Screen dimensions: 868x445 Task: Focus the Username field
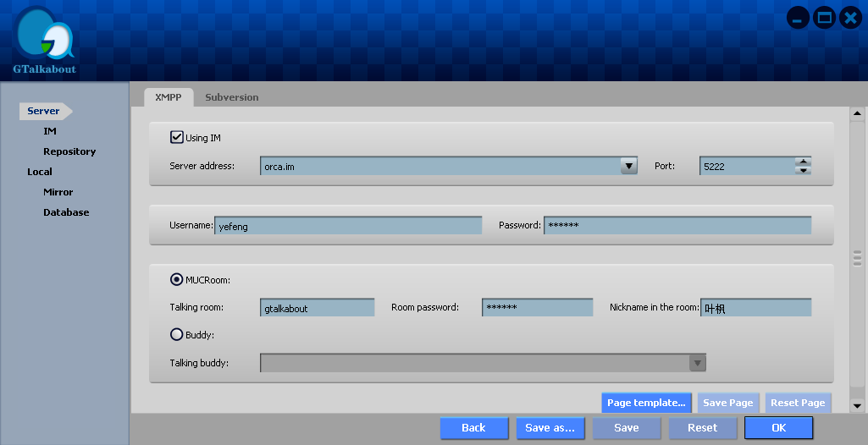point(348,226)
